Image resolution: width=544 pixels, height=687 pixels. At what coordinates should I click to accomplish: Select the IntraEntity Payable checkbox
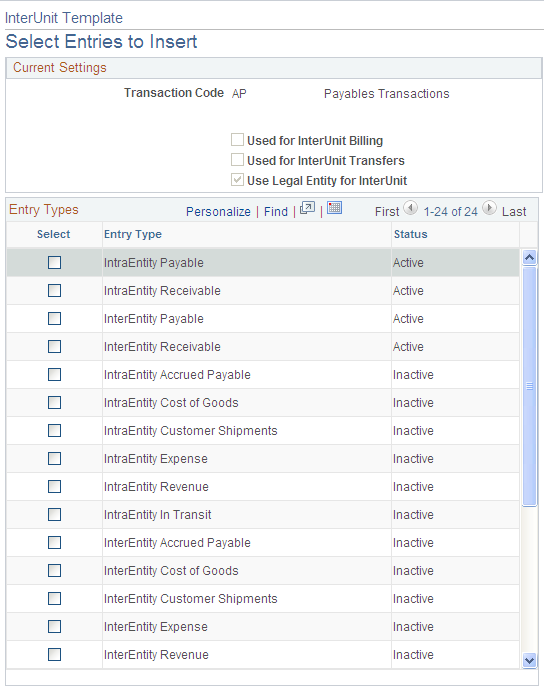(54, 262)
